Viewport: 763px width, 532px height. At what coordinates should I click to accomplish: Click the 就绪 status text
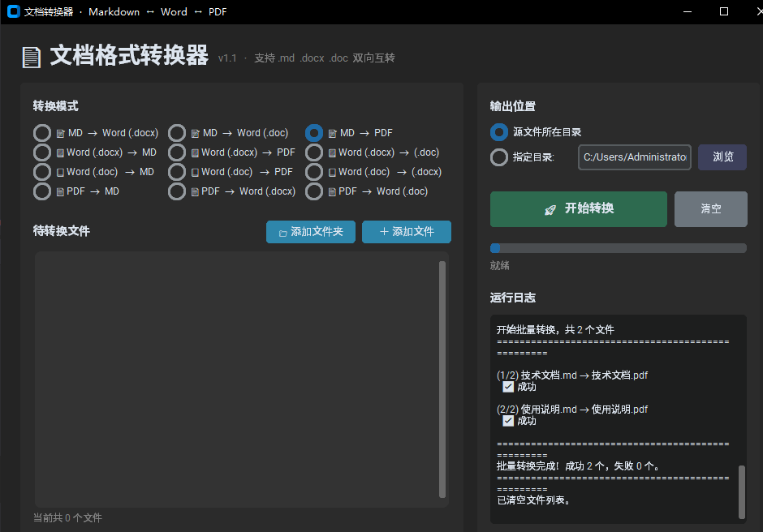(500, 265)
